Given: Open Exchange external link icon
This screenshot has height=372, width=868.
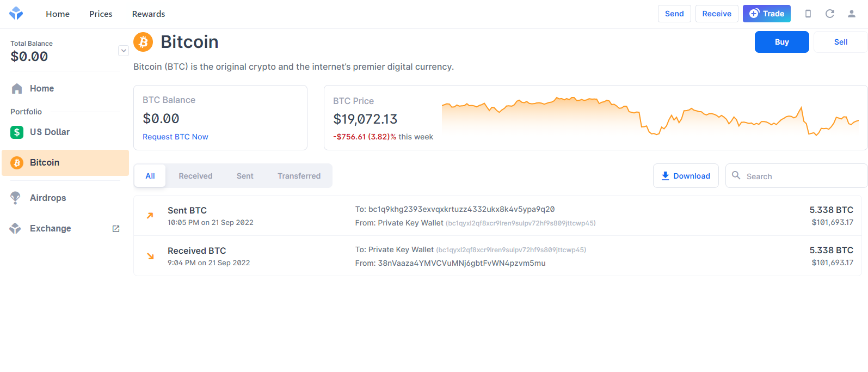Looking at the screenshot, I should point(116,229).
